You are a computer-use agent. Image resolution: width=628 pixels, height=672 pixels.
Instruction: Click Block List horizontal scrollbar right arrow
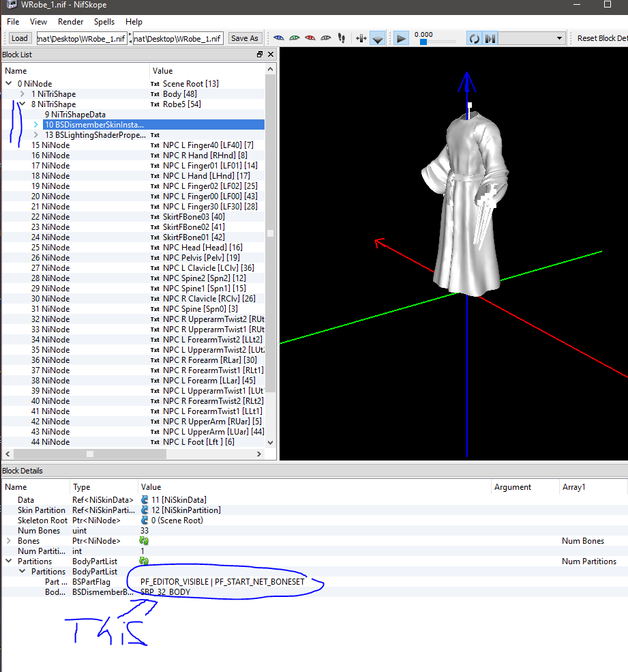tap(258, 454)
